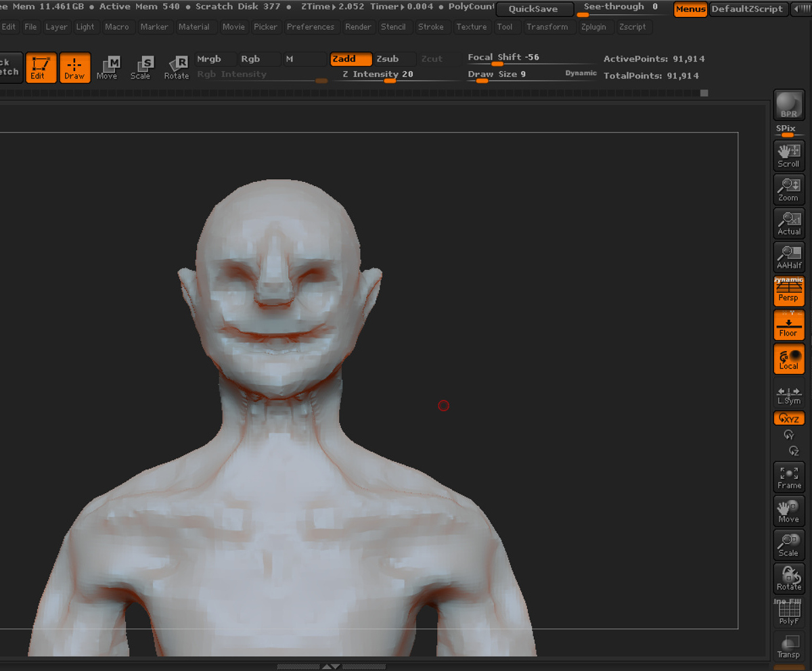The width and height of the screenshot is (812, 671).
Task: Click the BPR render icon
Action: point(788,104)
